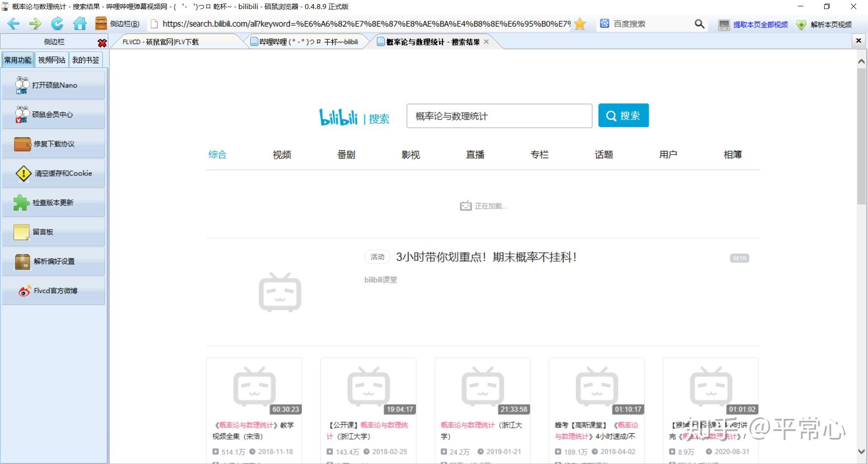The width and height of the screenshot is (868, 464).
Task: Click the bilibili search input box
Action: pyautogui.click(x=500, y=116)
